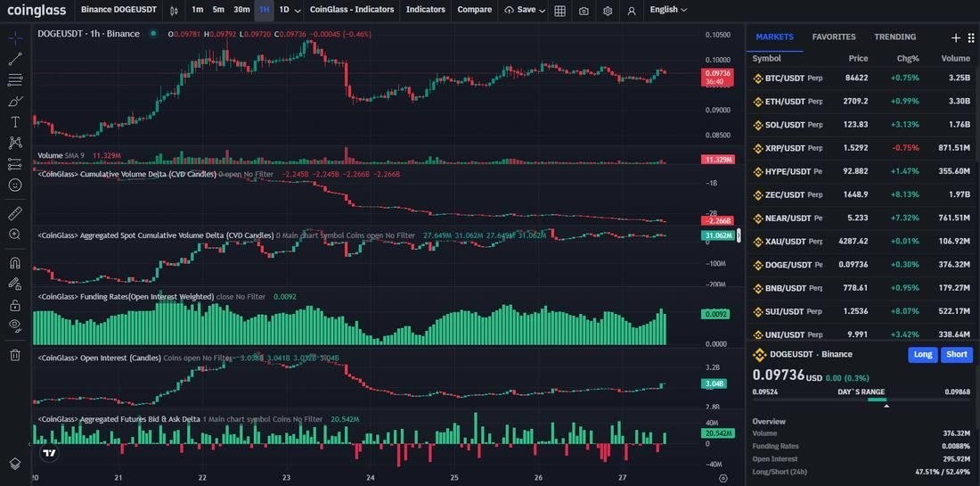The height and width of the screenshot is (486, 980).
Task: Click the cloud Save button
Action: click(520, 10)
